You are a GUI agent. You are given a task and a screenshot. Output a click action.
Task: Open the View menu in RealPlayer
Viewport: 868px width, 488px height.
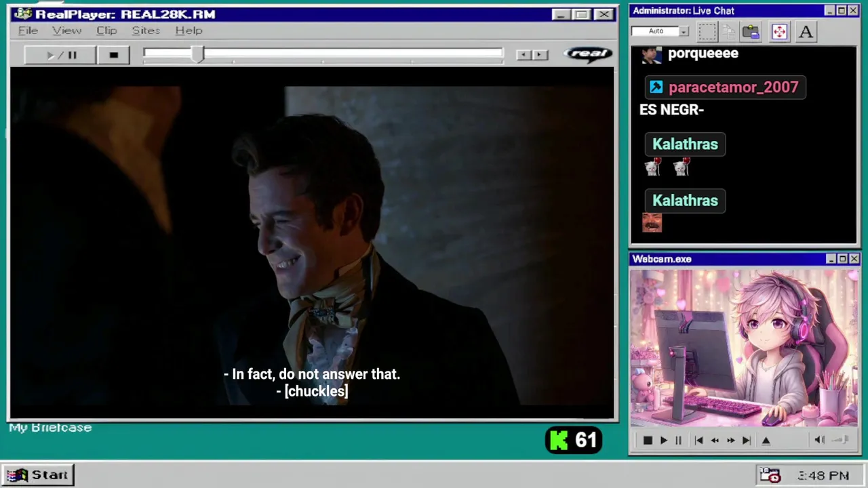tap(66, 30)
